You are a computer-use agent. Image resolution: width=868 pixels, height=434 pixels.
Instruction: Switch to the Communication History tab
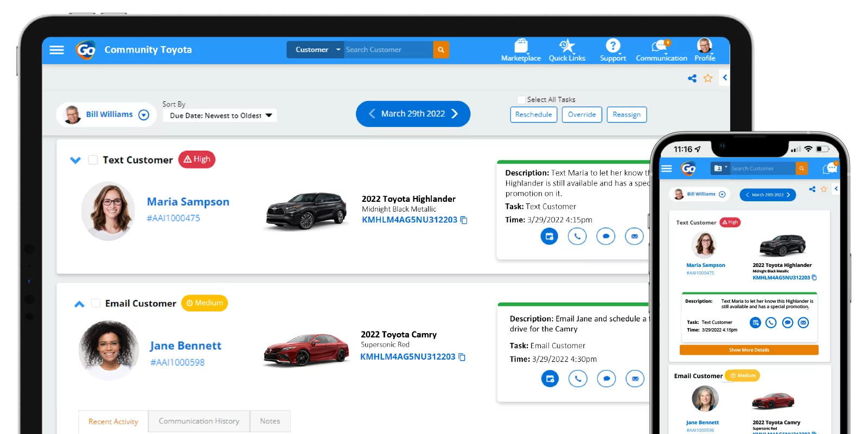199,421
